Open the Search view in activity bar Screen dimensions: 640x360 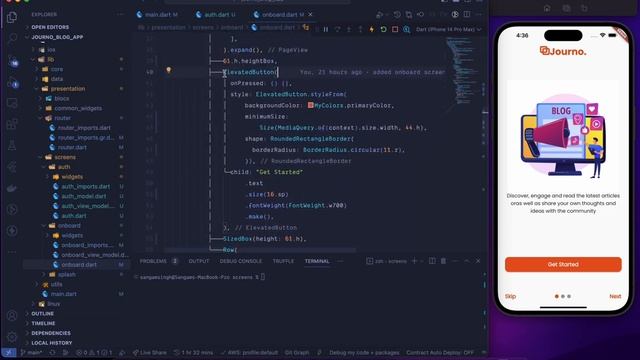pyautogui.click(x=12, y=38)
